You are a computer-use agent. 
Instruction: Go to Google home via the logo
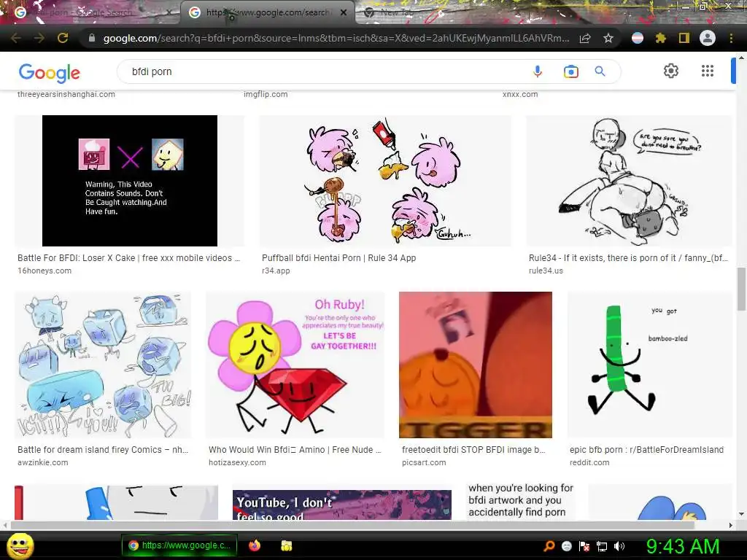pyautogui.click(x=49, y=73)
